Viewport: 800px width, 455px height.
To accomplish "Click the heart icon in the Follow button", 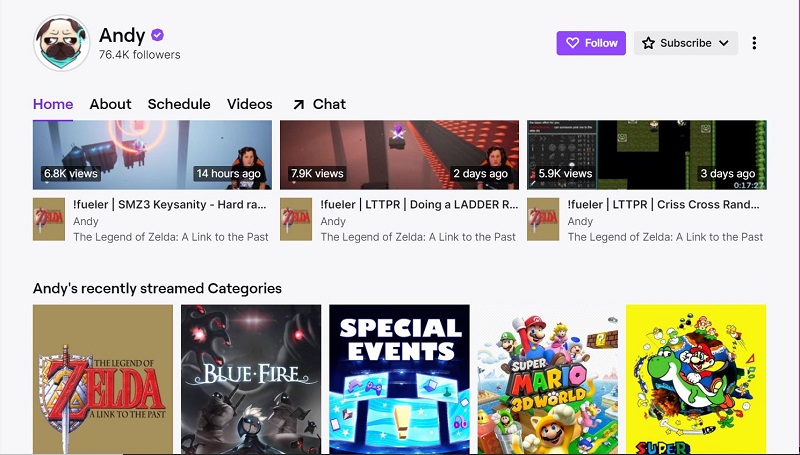I will click(572, 43).
